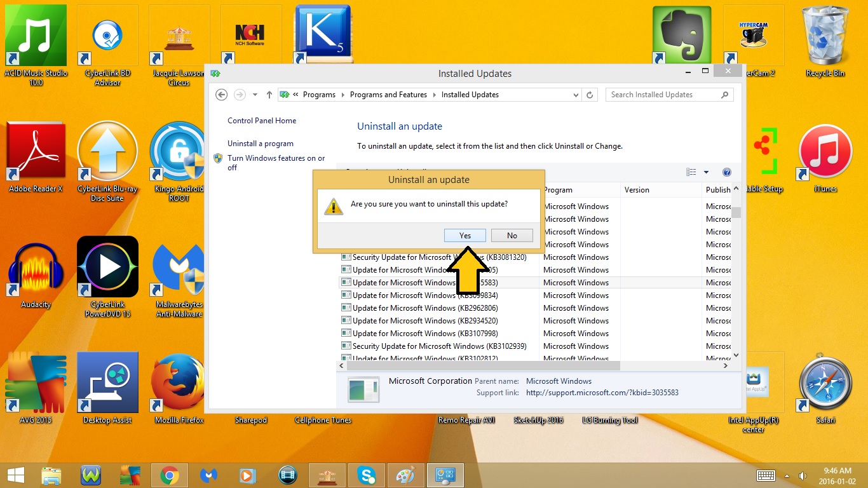Show hidden tray icons arrow
Image resolution: width=868 pixels, height=488 pixels.
click(787, 475)
